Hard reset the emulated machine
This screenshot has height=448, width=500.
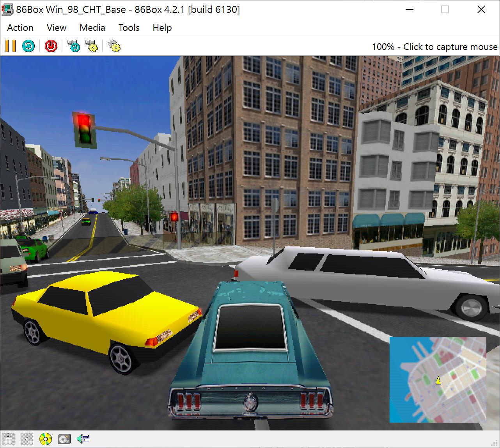click(28, 46)
